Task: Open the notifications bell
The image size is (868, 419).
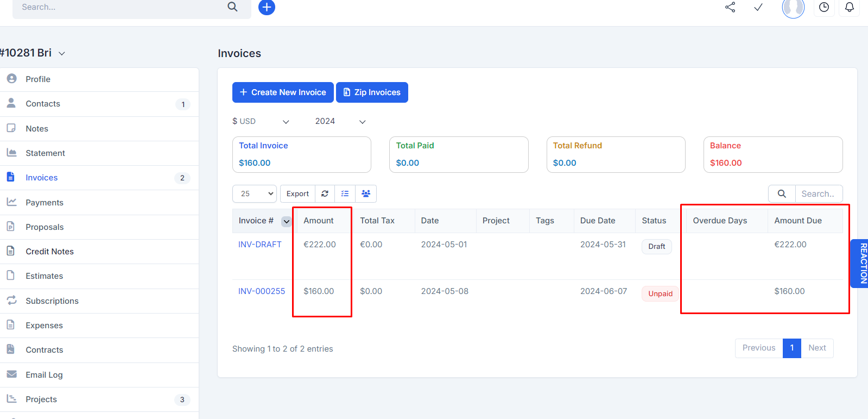Action: point(850,8)
